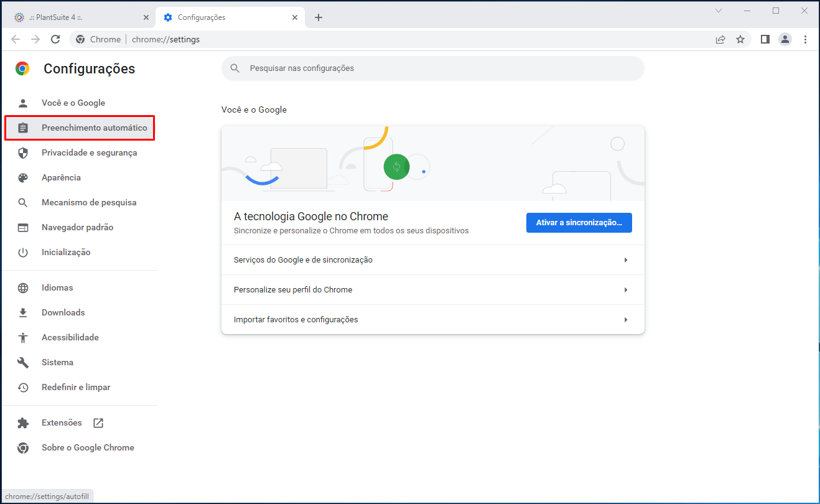Bookmark this page with the star icon
Image resolution: width=820 pixels, height=504 pixels.
pos(740,39)
